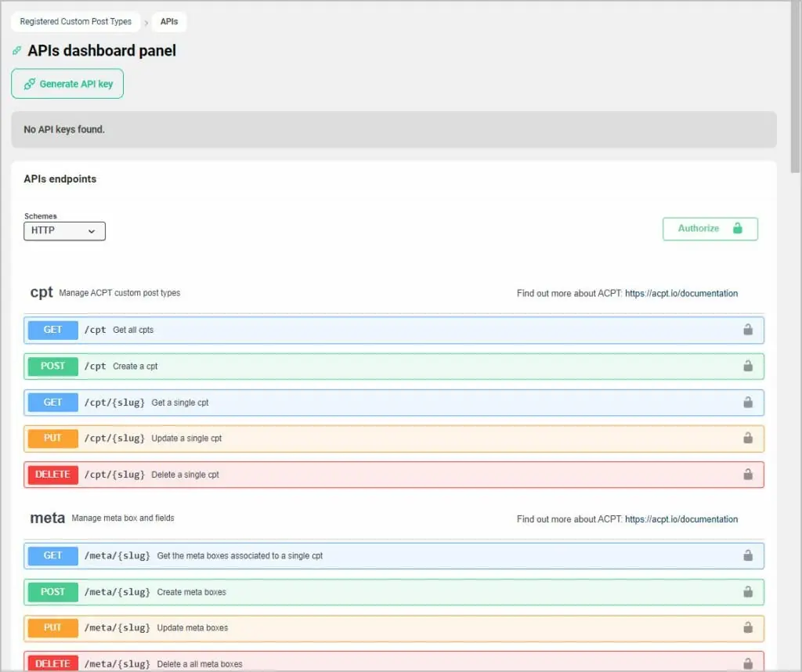The height and width of the screenshot is (672, 802).
Task: Click the orange PUT badge for /meta/{slug}
Action: pyautogui.click(x=53, y=628)
